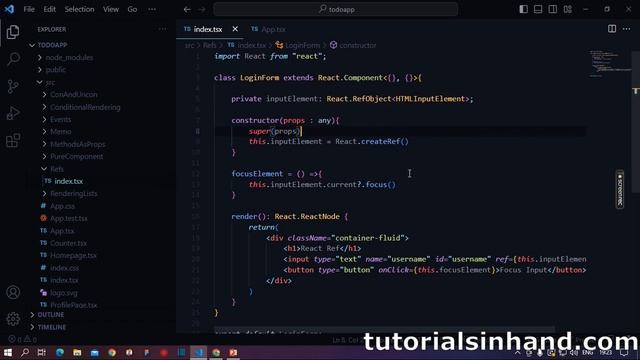
Task: Open the Explorer view in activity bar
Action: point(13,32)
